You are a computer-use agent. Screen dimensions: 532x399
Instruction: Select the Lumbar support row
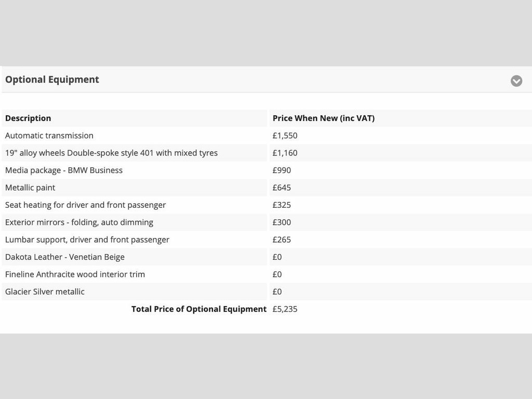pyautogui.click(x=87, y=240)
